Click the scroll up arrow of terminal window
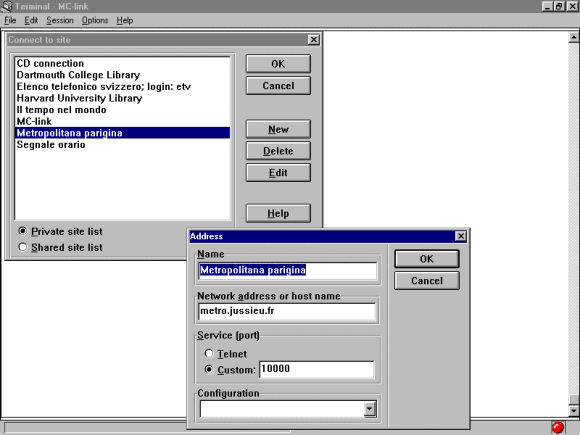 click(573, 37)
